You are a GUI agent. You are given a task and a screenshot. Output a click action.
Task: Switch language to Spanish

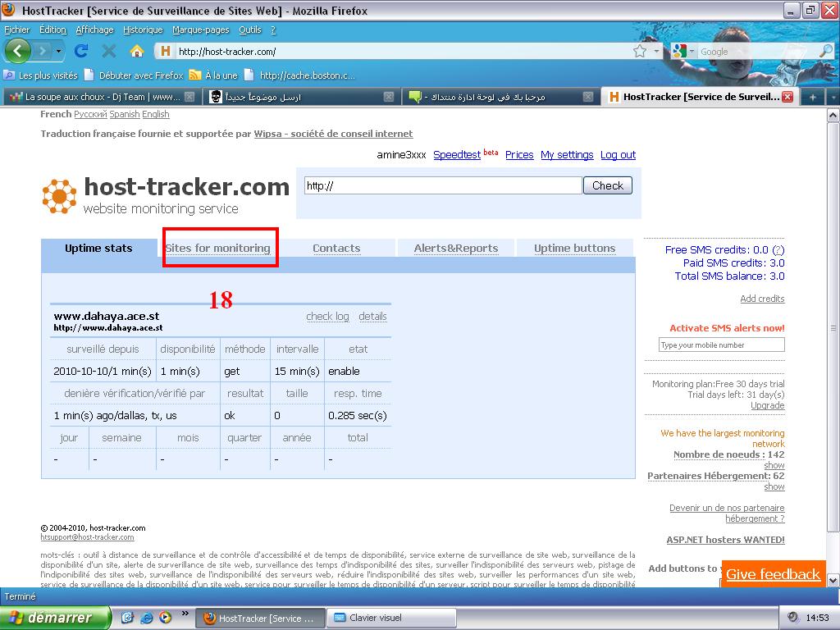tap(125, 114)
